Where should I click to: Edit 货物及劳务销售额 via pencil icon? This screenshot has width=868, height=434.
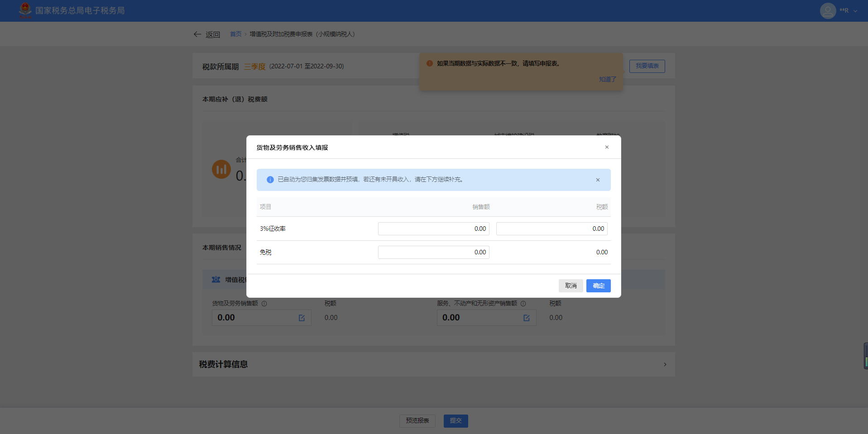click(302, 318)
